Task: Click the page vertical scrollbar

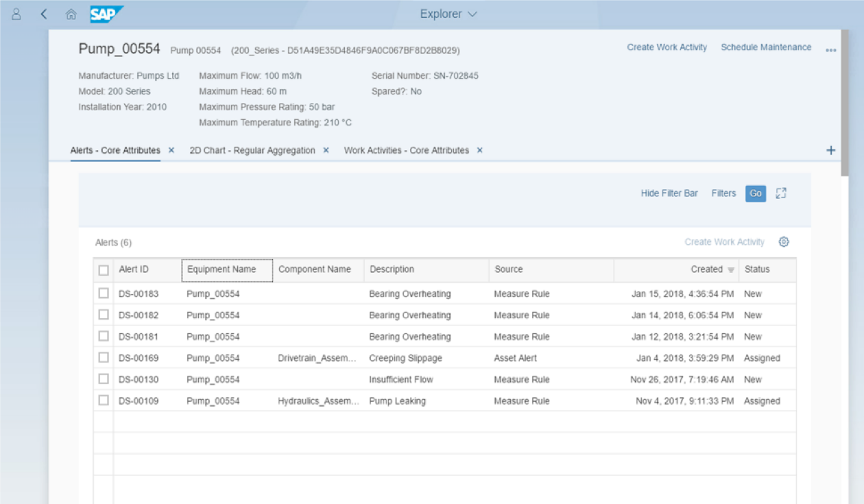Action: tap(845, 103)
